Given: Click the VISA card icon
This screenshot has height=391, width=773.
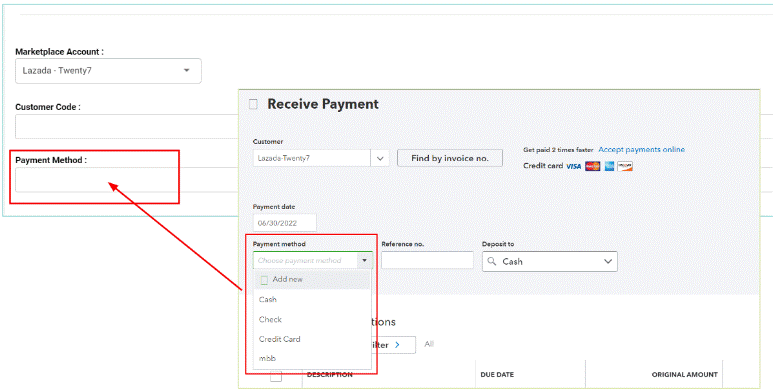Looking at the screenshot, I should [x=573, y=167].
